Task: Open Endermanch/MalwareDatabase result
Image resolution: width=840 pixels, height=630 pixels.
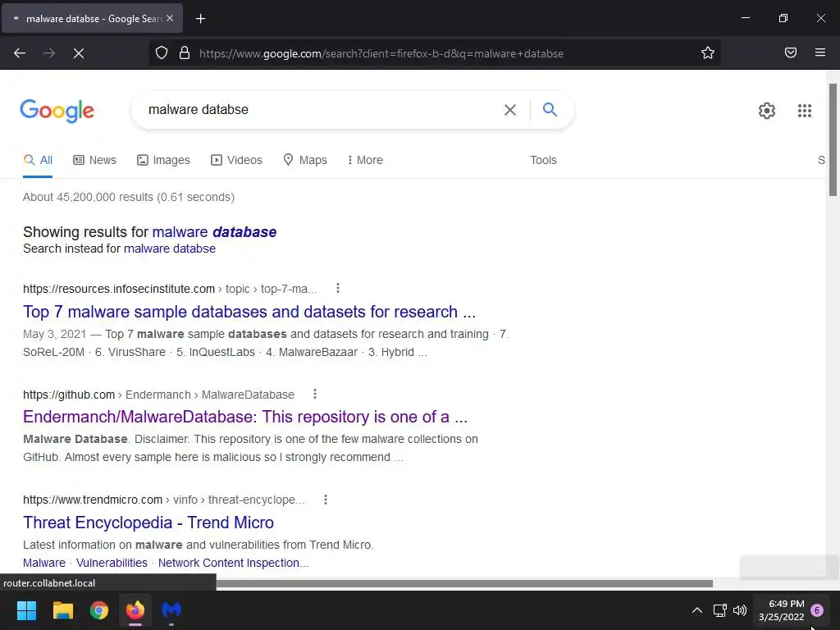Action: (245, 417)
